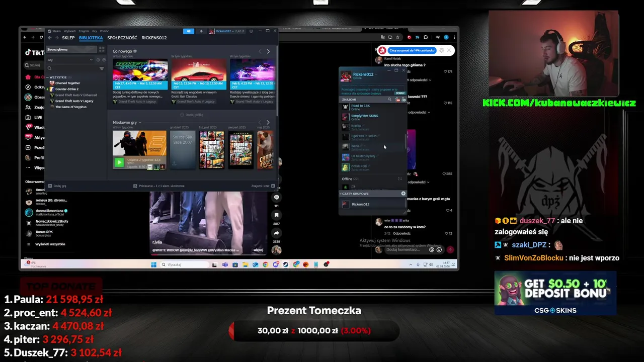Click Windows Start button on taskbar

click(x=153, y=264)
